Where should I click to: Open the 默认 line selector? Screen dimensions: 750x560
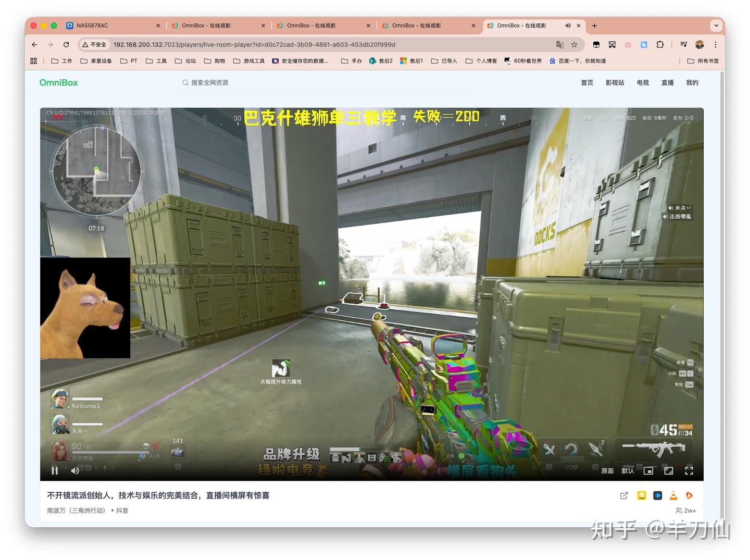[628, 471]
